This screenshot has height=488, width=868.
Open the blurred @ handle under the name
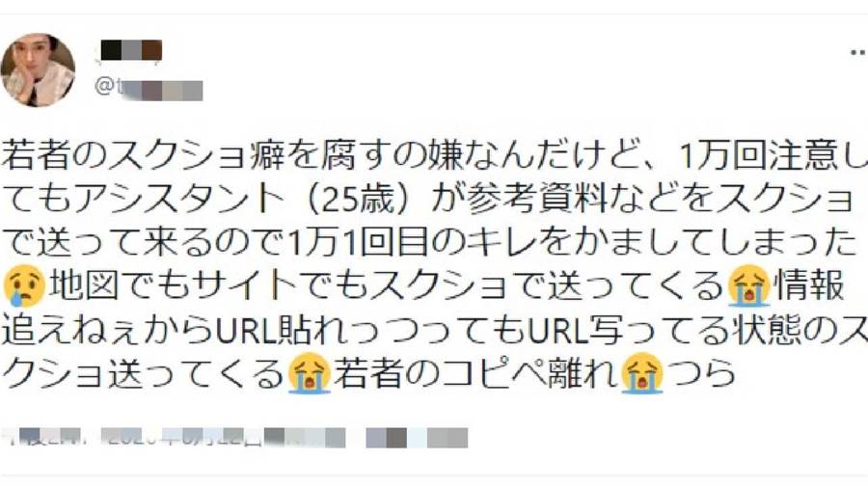[x=149, y=89]
